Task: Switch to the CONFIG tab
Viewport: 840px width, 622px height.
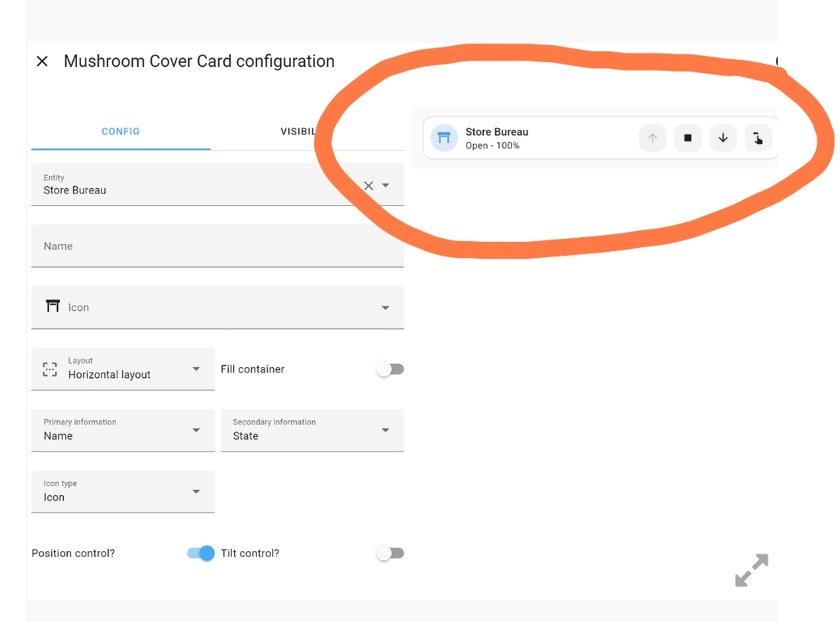Action: pyautogui.click(x=121, y=131)
